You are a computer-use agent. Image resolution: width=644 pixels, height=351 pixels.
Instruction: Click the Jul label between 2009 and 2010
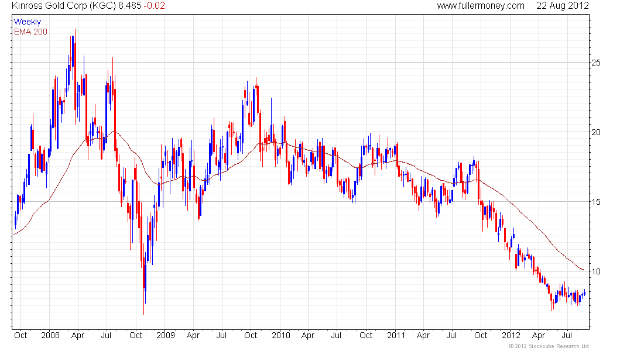[x=221, y=335]
